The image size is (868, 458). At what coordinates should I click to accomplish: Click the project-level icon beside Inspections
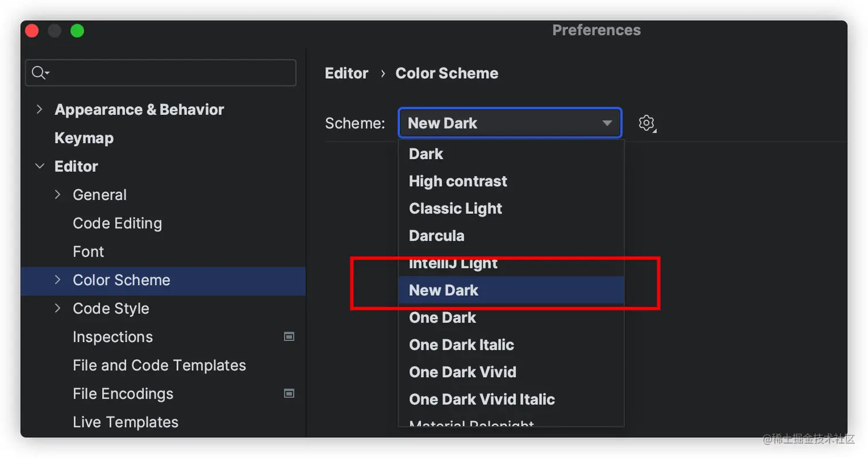tap(289, 337)
